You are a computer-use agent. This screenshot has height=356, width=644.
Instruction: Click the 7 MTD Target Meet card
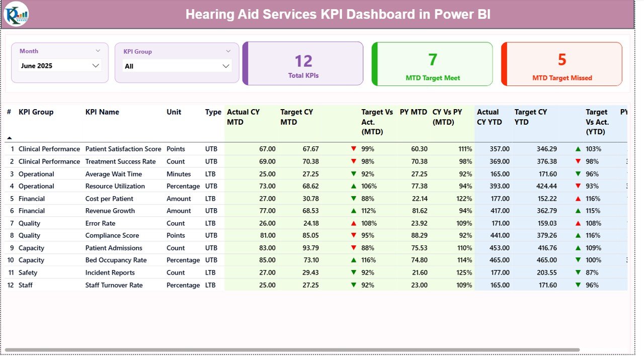432,64
